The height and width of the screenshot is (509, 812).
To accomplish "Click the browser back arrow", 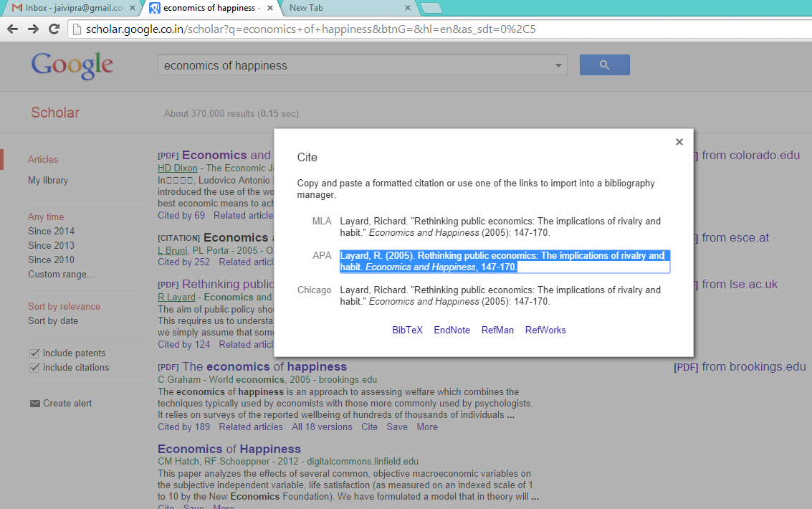I will tap(12, 29).
